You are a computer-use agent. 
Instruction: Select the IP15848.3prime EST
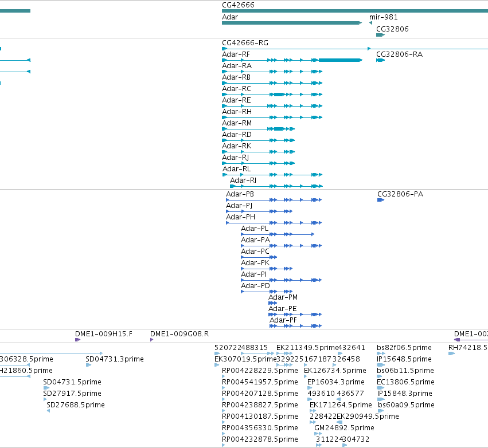381,399
